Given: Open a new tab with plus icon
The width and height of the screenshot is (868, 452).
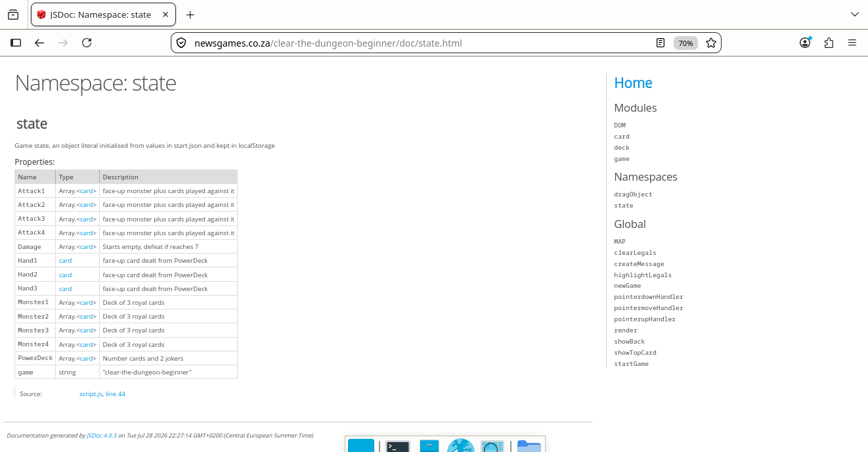Looking at the screenshot, I should click(190, 14).
